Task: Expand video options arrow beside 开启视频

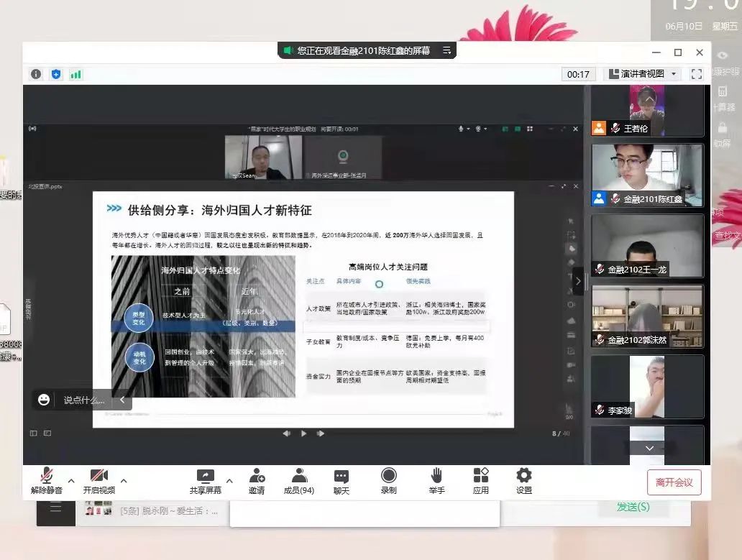Action: [x=124, y=481]
